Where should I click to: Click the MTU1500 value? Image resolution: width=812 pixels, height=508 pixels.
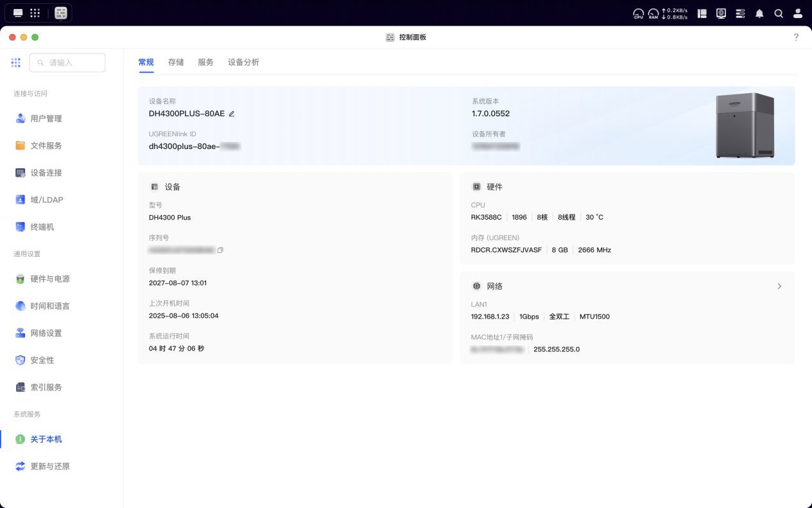click(x=594, y=317)
